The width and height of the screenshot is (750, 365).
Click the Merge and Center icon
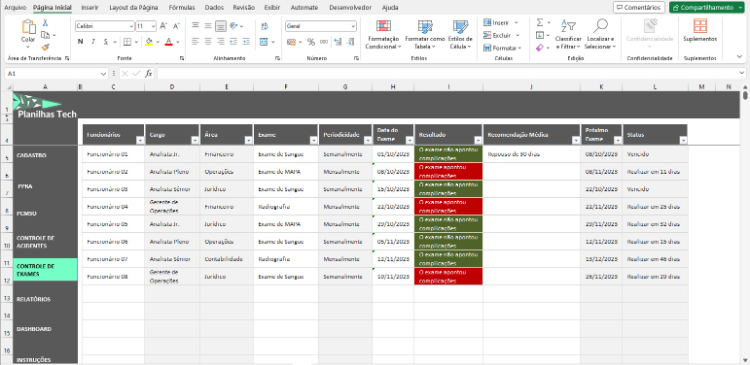click(x=264, y=42)
